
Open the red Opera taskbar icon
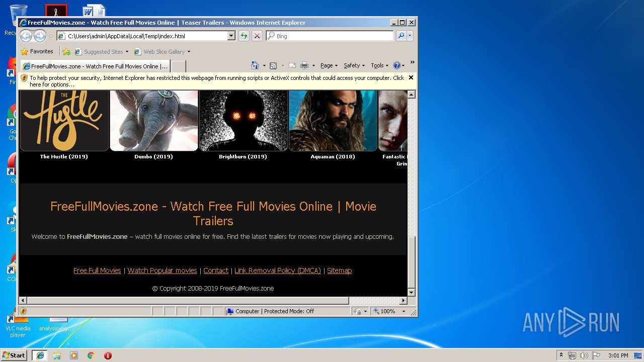[108, 355]
